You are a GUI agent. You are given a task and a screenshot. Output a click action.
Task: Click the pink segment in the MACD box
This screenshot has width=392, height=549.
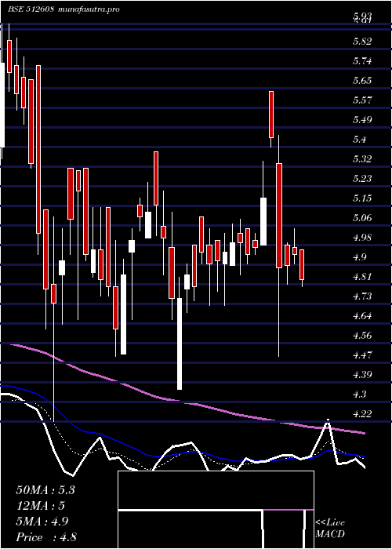pyautogui.click(x=288, y=510)
